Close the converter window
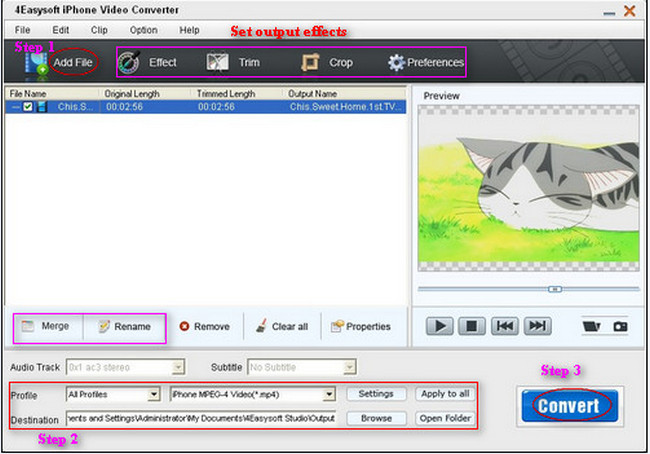 [630, 11]
